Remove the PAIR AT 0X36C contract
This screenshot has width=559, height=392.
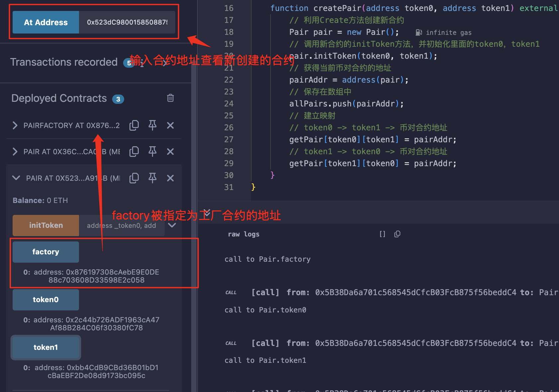(170, 152)
